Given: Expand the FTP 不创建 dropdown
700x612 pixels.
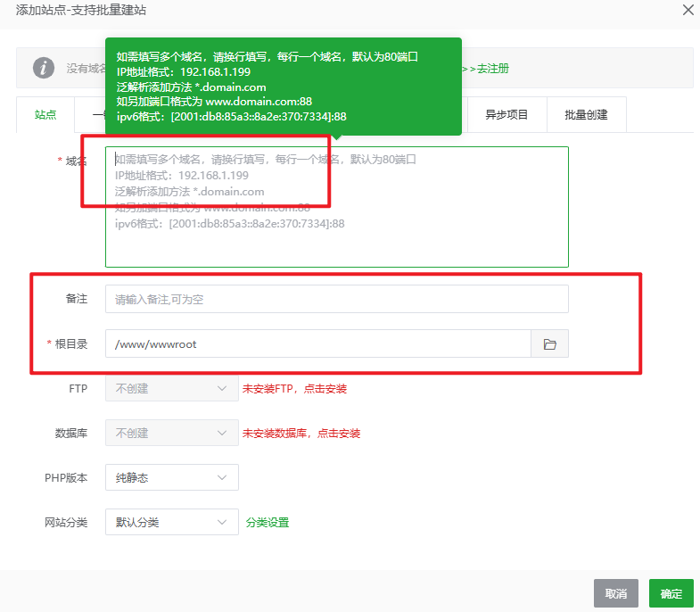Looking at the screenshot, I should click(172, 388).
